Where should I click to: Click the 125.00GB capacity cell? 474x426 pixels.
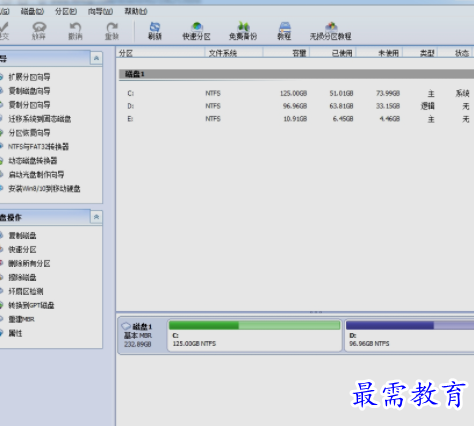click(293, 93)
